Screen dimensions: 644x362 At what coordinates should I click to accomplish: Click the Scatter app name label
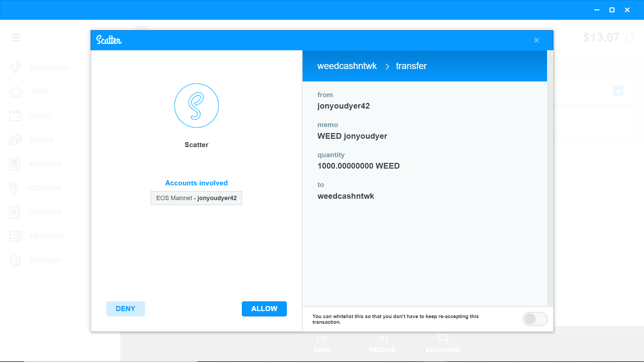point(197,145)
